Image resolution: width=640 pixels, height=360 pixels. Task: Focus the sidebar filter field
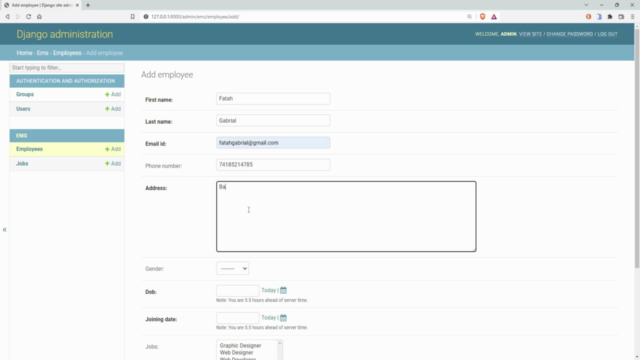click(67, 68)
